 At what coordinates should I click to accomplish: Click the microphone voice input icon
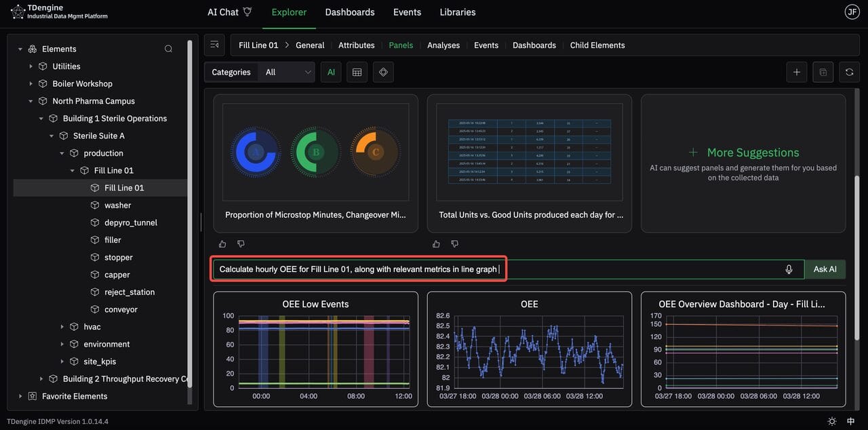pos(789,269)
